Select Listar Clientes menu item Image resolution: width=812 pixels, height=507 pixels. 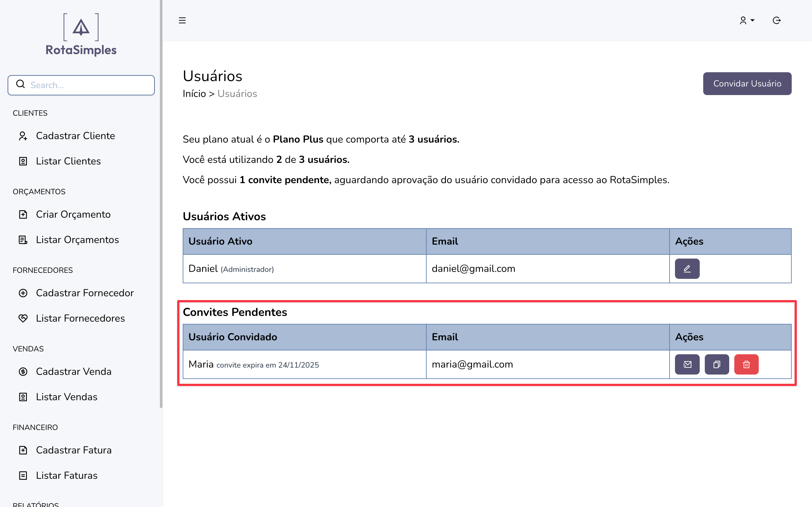point(68,161)
